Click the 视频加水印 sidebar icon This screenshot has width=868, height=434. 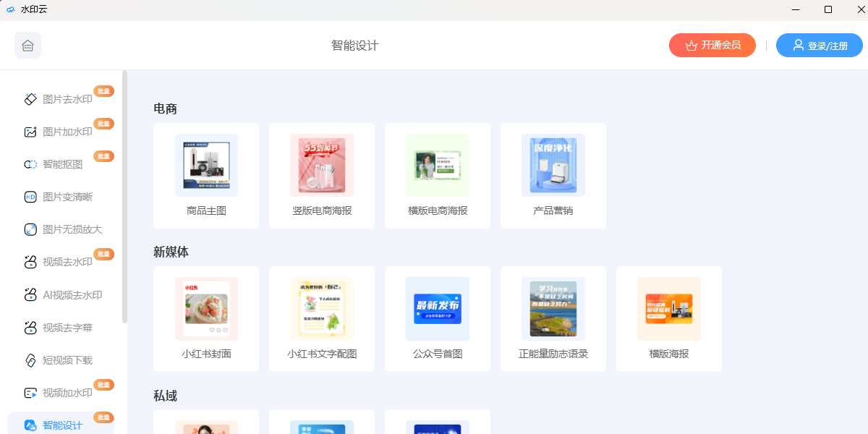pyautogui.click(x=30, y=393)
